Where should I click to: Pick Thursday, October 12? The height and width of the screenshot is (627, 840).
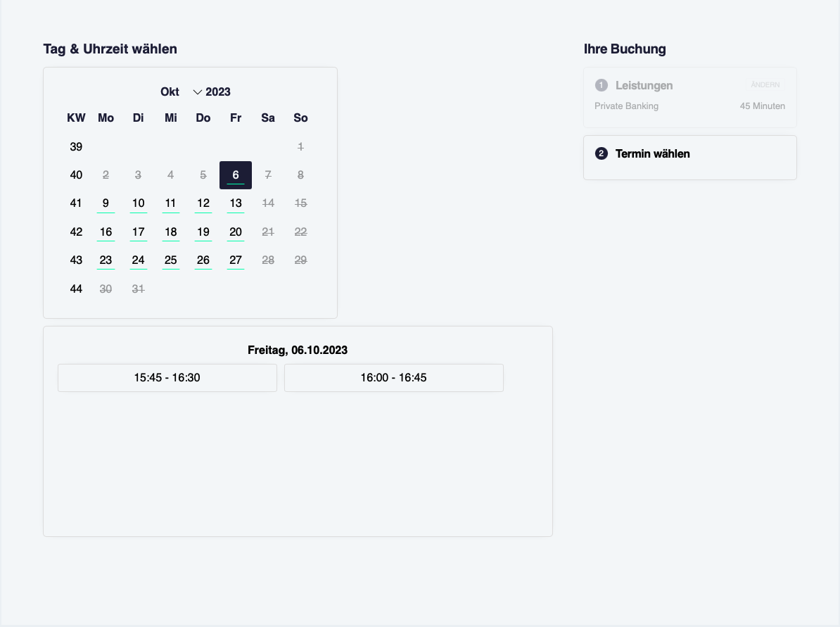coord(203,203)
